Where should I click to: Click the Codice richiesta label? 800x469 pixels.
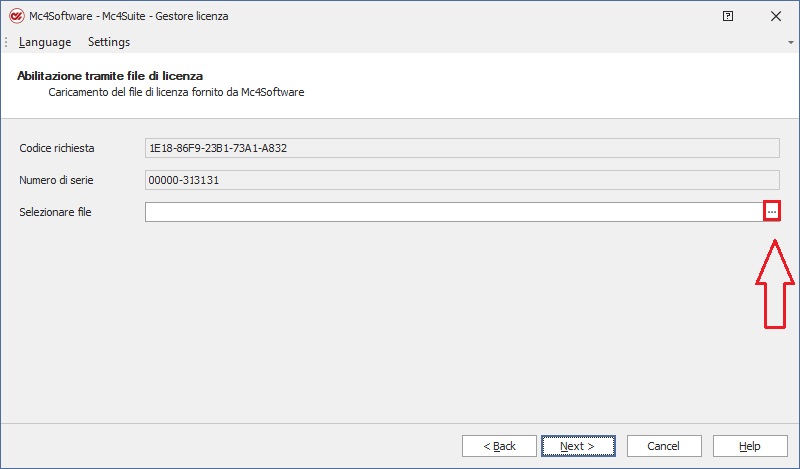[x=57, y=148]
